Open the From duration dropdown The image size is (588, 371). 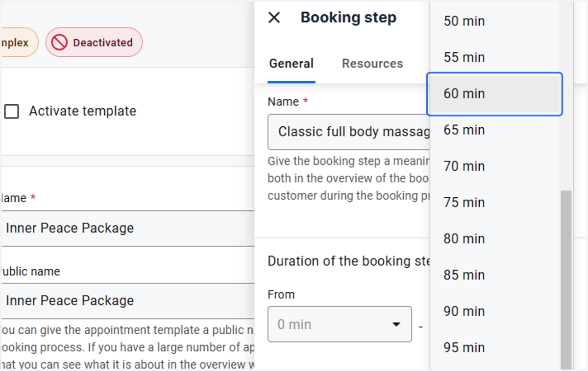click(340, 324)
